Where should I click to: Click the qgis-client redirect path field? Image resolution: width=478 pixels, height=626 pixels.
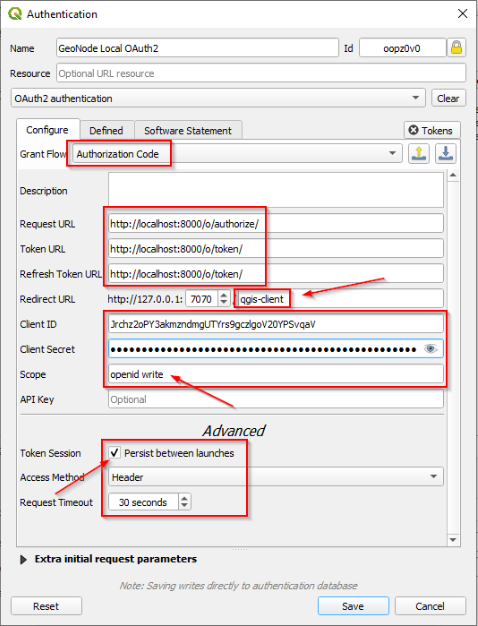click(x=340, y=299)
